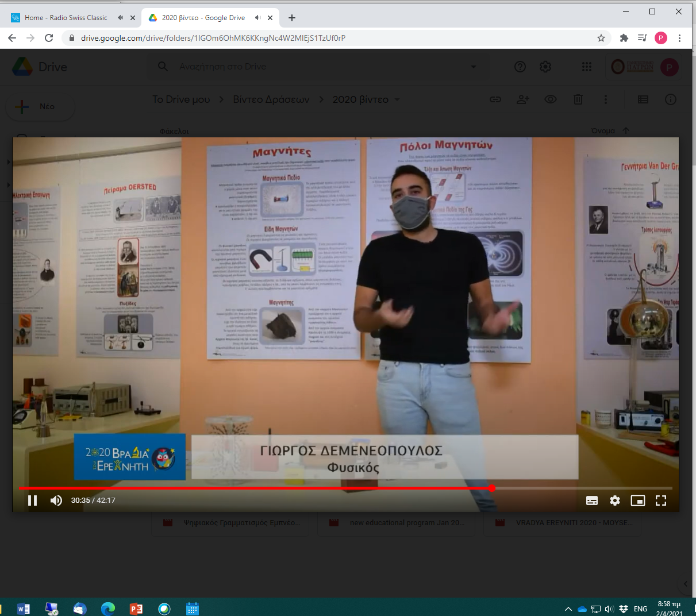Open Google apps grid
The image size is (696, 616).
[x=587, y=67]
